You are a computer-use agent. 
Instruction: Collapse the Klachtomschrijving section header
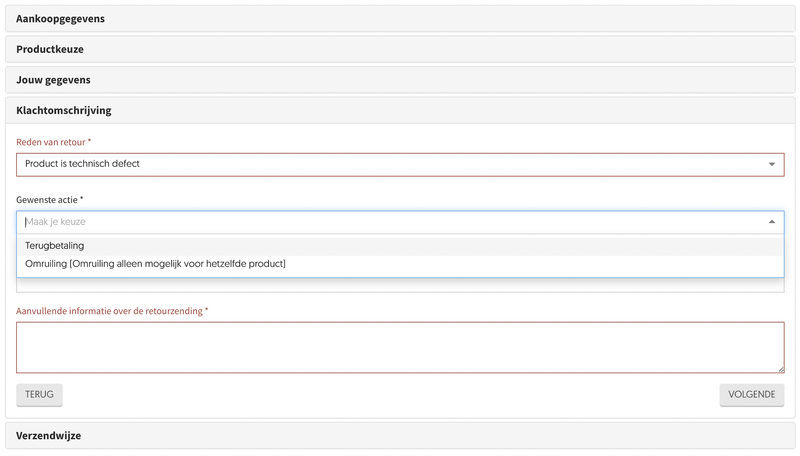64,110
